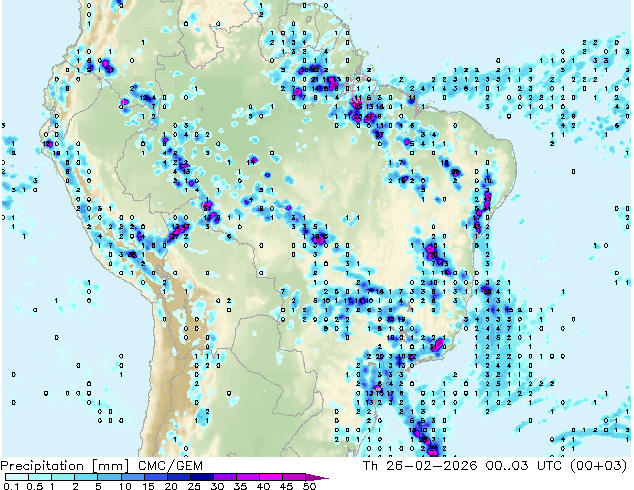Image resolution: width=634 pixels, height=490 pixels.
Task: Select the 30–35 mm purple legend swatch
Action: click(x=225, y=477)
